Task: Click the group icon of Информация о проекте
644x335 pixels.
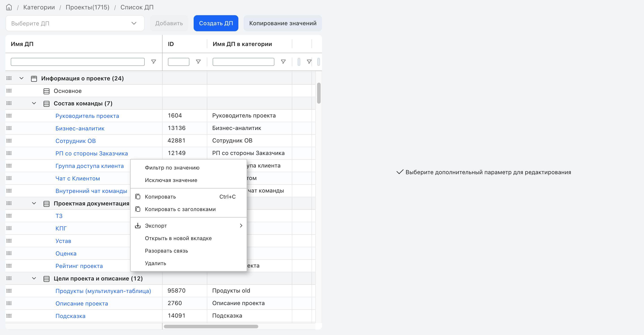Action: [x=34, y=79]
